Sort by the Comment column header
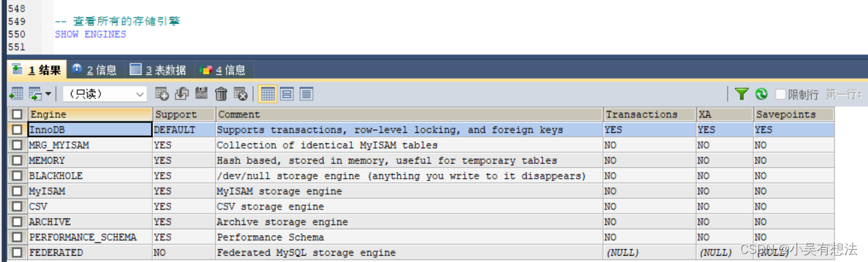 click(410, 115)
